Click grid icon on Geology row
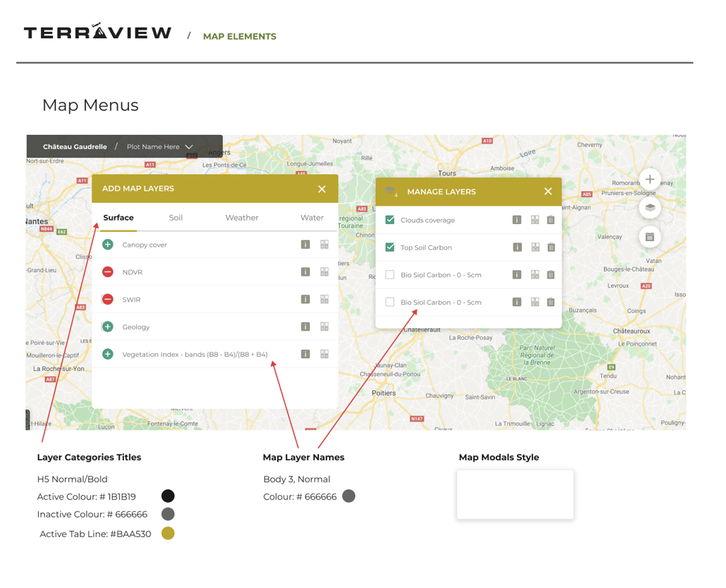 coord(325,327)
